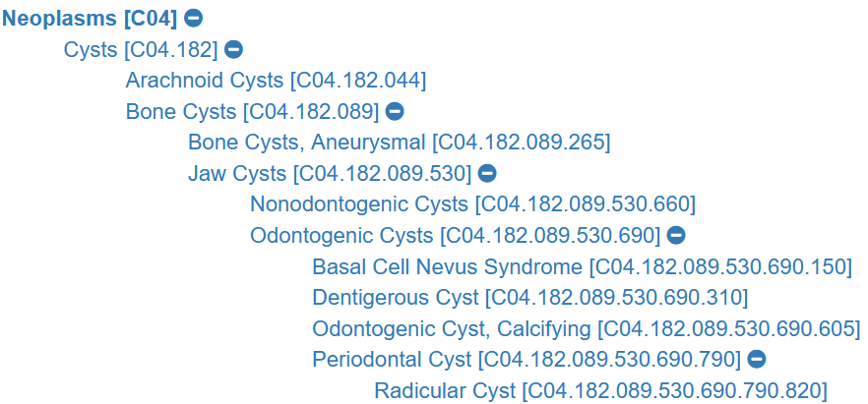Collapse the Periodontal Cyst node
The image size is (868, 404).
757,359
